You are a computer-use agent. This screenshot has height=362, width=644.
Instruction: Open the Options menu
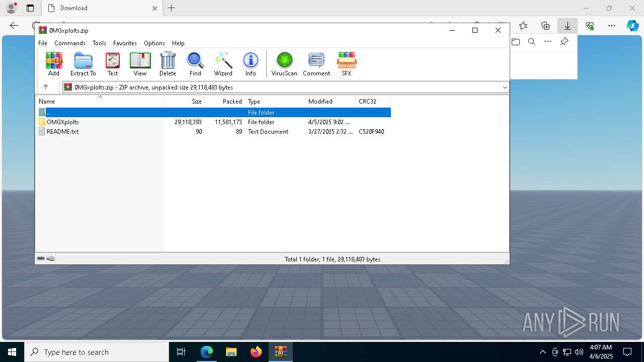154,43
